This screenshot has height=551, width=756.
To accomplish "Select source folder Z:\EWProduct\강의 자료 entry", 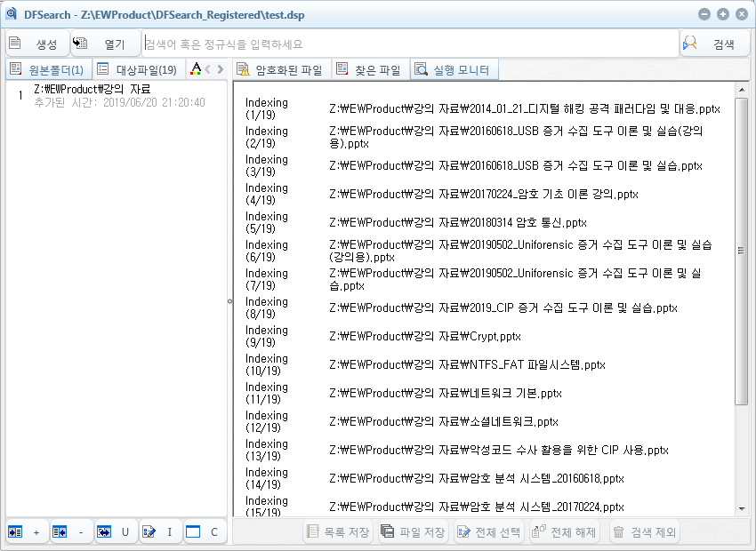I will tap(116, 95).
